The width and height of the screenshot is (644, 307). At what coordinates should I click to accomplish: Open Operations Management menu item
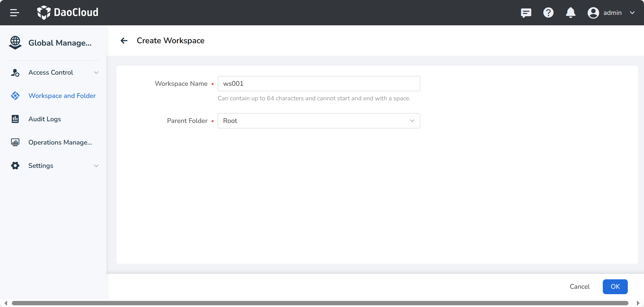pyautogui.click(x=60, y=143)
